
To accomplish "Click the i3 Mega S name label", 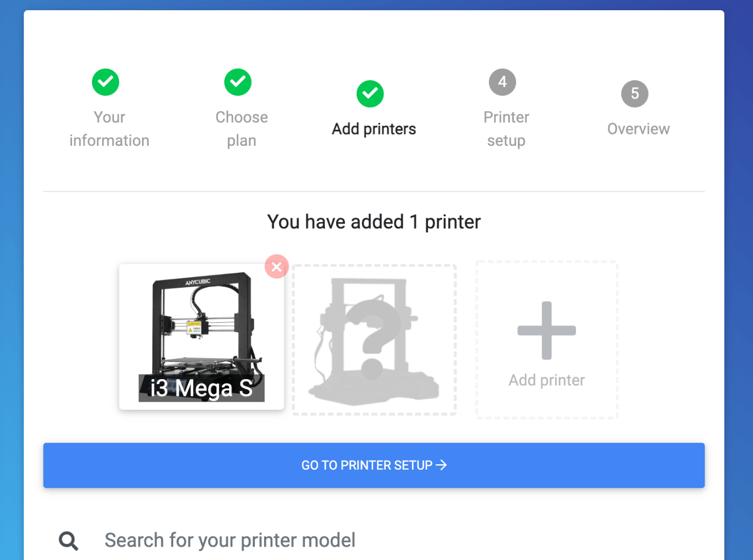I will pyautogui.click(x=201, y=388).
